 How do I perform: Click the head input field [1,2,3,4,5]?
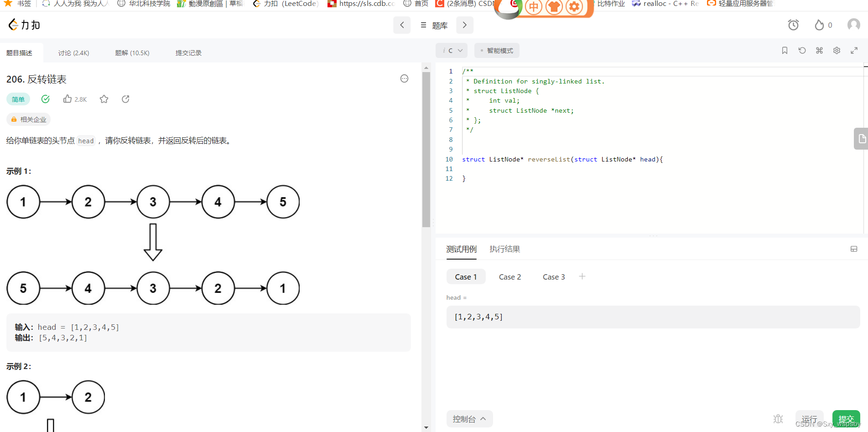click(x=653, y=317)
